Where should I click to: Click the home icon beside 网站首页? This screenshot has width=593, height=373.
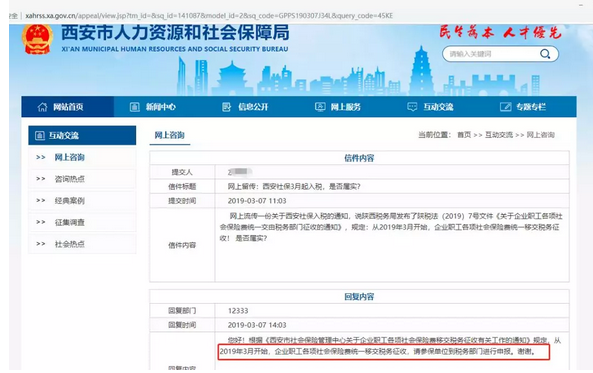tap(42, 107)
